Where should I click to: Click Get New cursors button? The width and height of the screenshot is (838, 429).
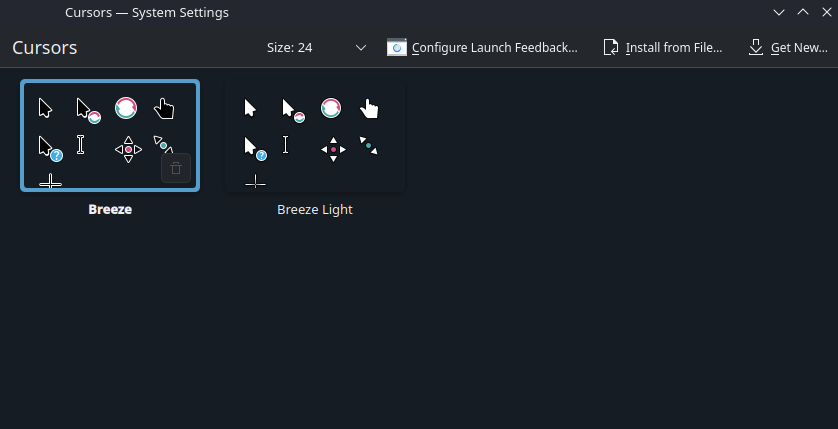click(x=788, y=48)
